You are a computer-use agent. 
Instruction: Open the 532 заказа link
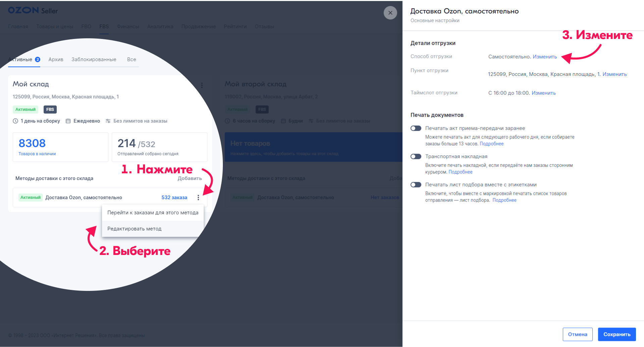click(174, 198)
